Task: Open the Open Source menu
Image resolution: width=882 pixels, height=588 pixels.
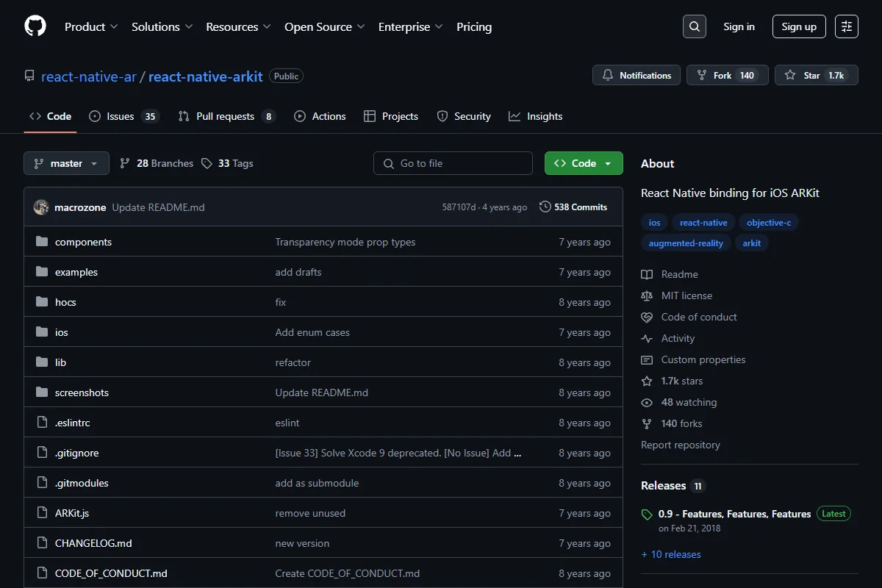Action: [325, 26]
